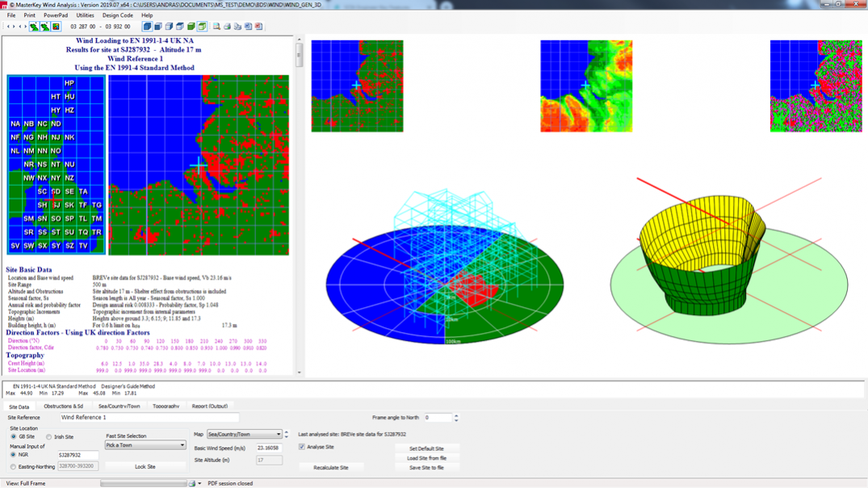Click the Site Reference input field
Screen dimensions: 868x488
coord(149,417)
